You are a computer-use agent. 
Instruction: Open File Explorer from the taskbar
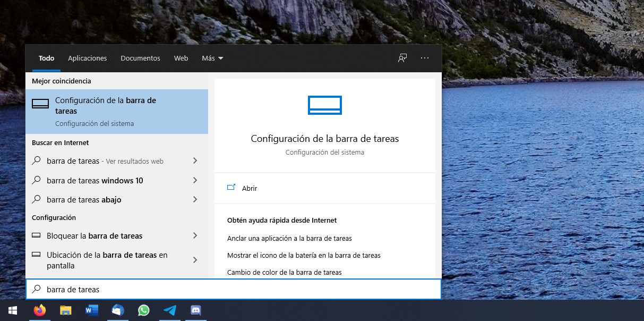pos(65,310)
